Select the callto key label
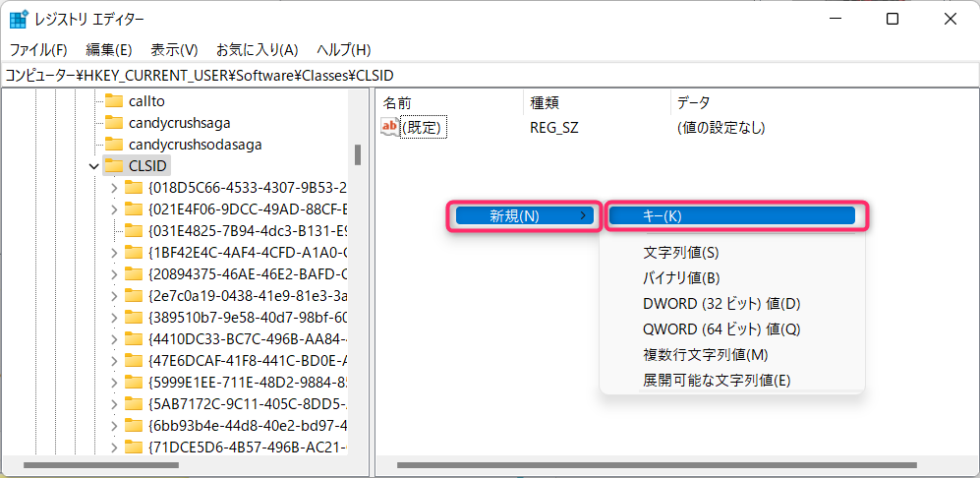Image resolution: width=980 pixels, height=478 pixels. [146, 100]
